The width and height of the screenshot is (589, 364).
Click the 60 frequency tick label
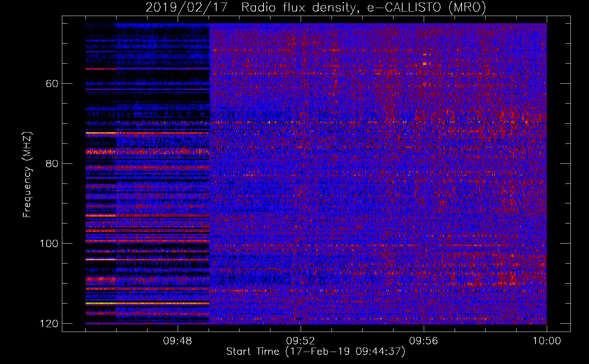pyautogui.click(x=52, y=84)
